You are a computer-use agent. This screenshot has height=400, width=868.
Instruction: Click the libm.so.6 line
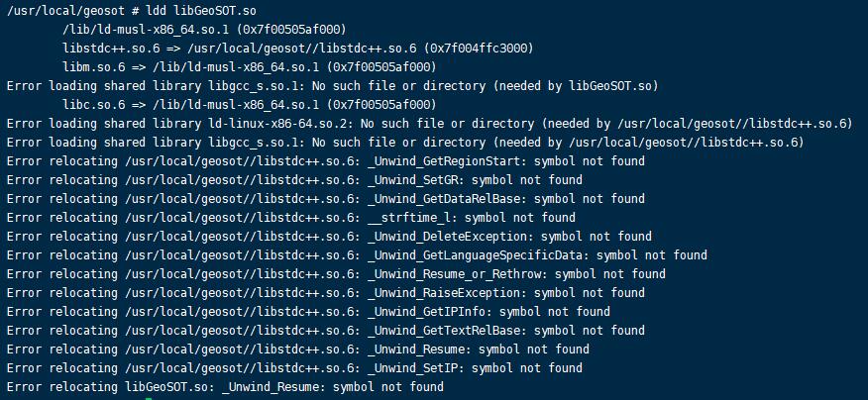point(249,67)
